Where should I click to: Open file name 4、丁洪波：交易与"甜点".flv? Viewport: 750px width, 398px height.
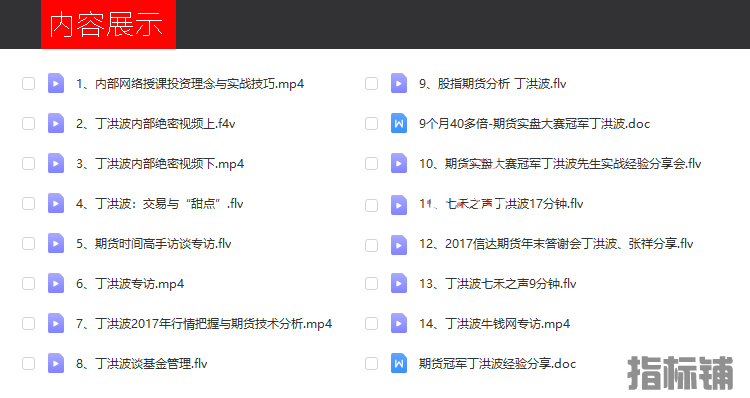click(160, 203)
